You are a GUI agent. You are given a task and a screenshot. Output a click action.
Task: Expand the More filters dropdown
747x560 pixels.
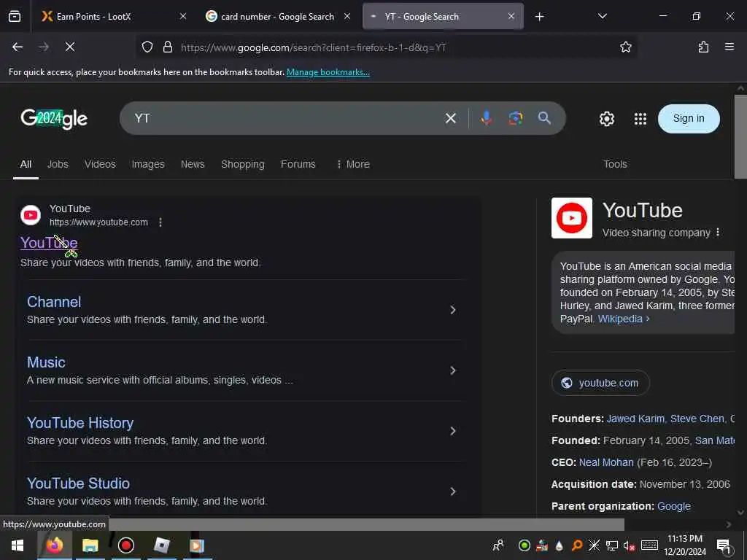click(353, 164)
